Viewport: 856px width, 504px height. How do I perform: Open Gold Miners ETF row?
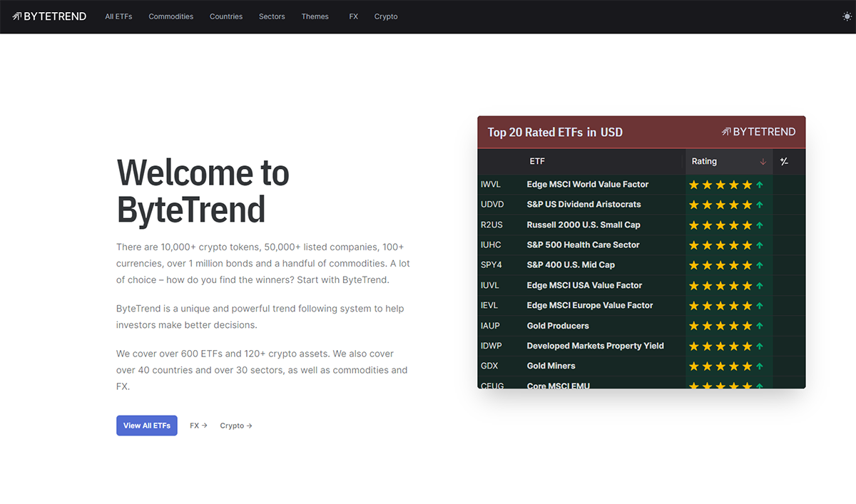(551, 366)
